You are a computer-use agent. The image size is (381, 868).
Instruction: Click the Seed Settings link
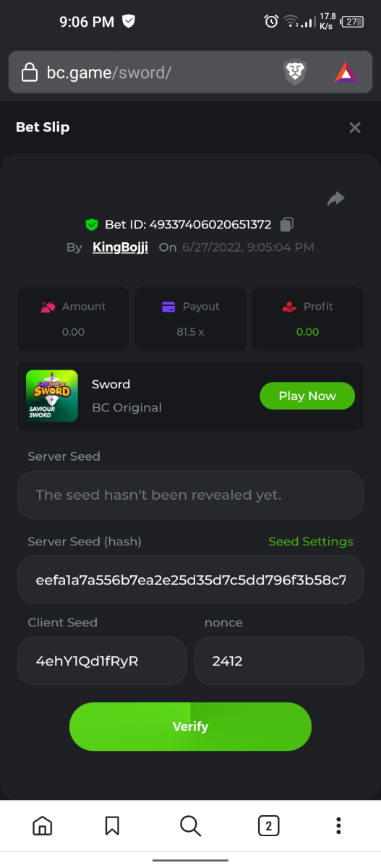click(311, 542)
